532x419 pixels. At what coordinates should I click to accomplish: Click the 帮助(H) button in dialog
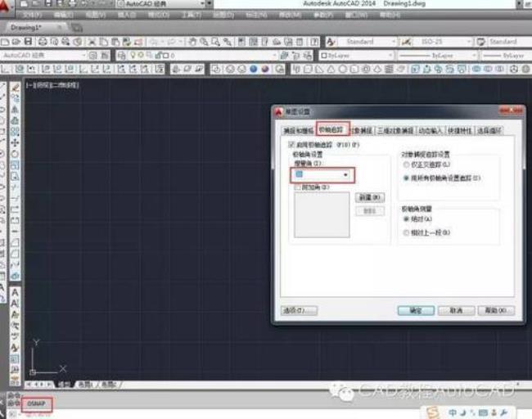(496, 310)
